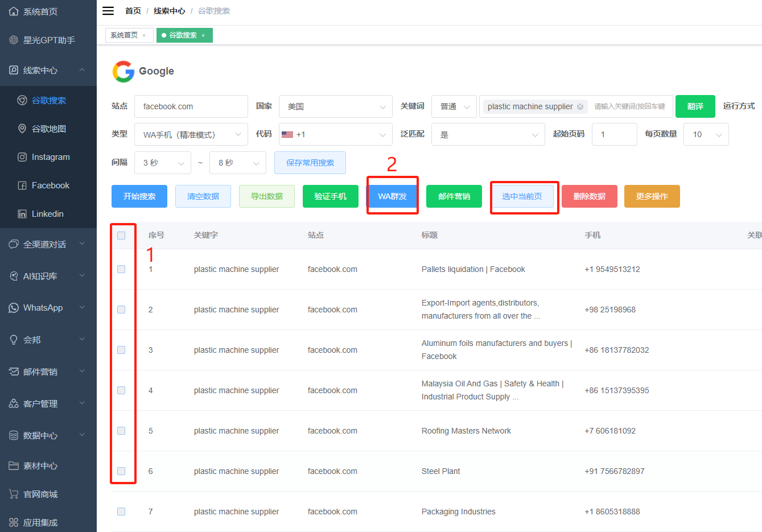Click the 保存常用搜索 button
Viewport: 762px width, 532px height.
coord(310,163)
